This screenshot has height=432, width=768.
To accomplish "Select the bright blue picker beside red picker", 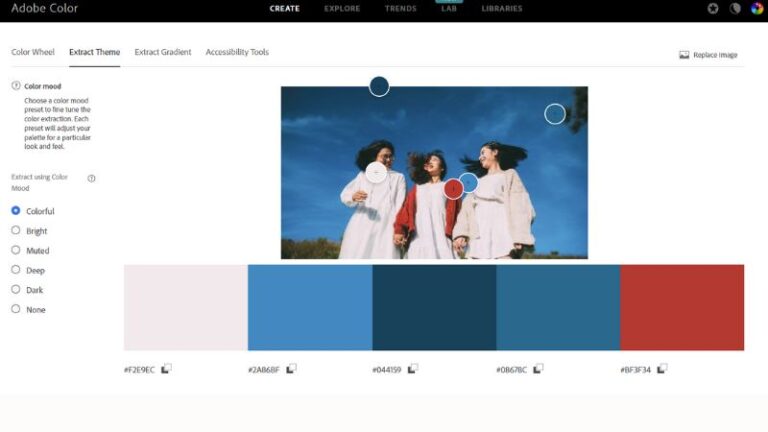I will click(469, 183).
